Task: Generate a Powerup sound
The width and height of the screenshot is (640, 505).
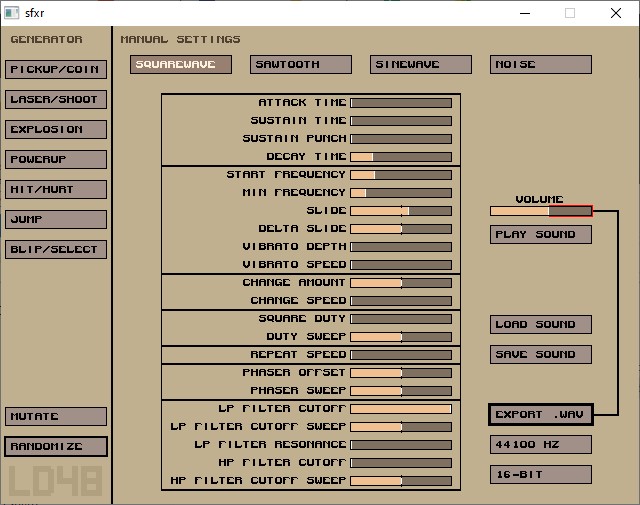Action: point(56,159)
